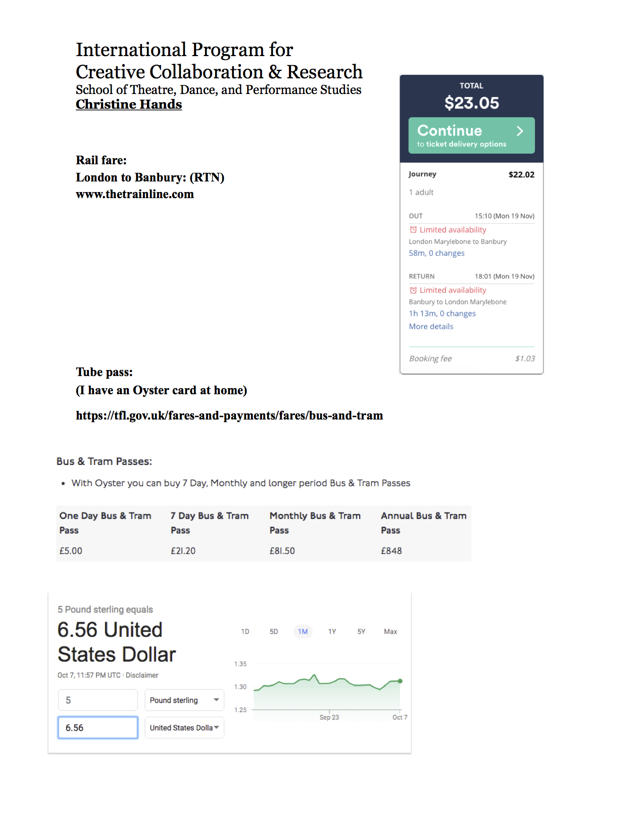Click the amount field containing 5
This screenshot has width=644, height=834.
(x=98, y=700)
